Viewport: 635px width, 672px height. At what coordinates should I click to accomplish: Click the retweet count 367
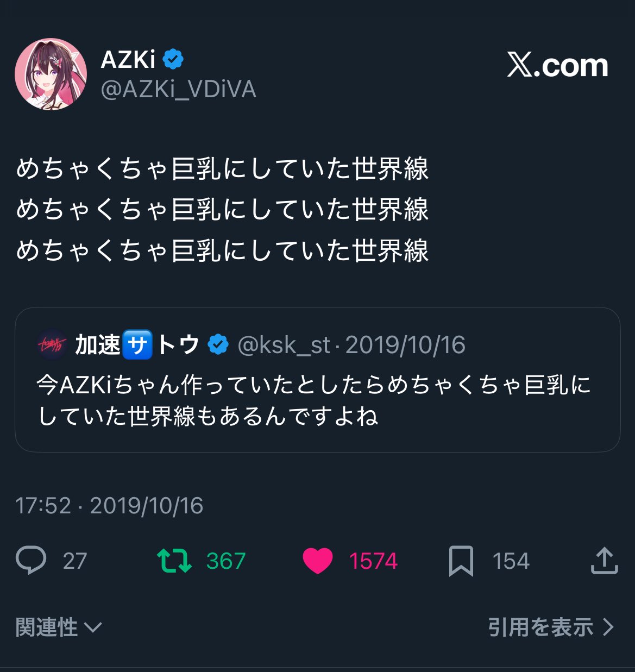click(x=226, y=561)
